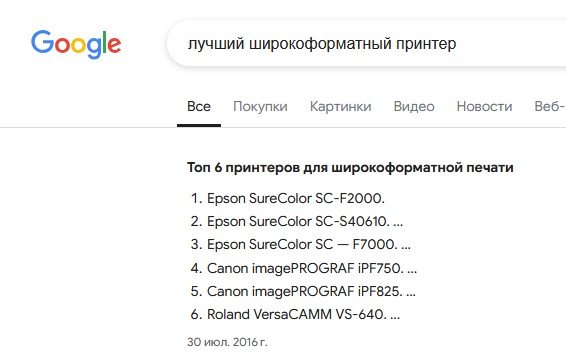The image size is (566, 362).
Task: Click the Epson SureColor SC-S40610 entry
Action: [298, 222]
